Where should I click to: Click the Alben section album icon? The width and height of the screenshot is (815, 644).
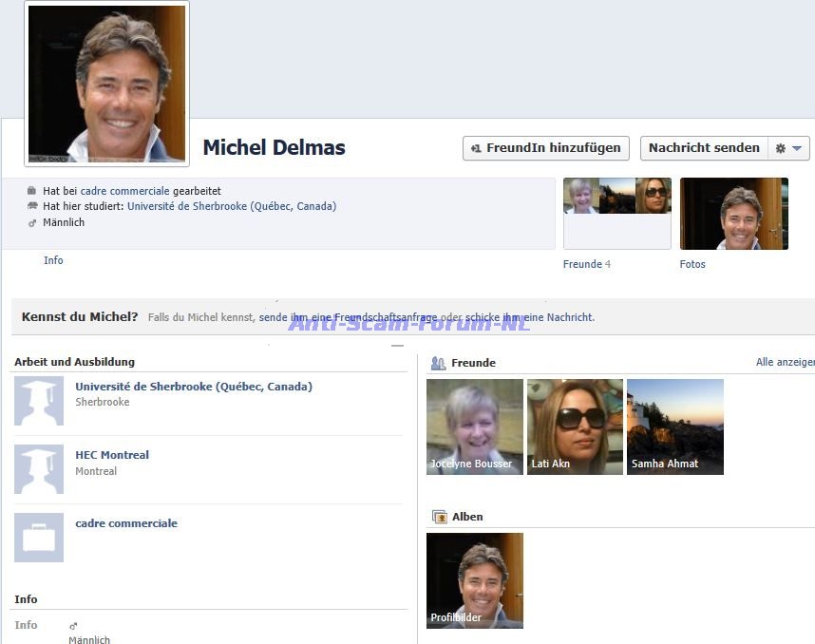pyautogui.click(x=439, y=517)
